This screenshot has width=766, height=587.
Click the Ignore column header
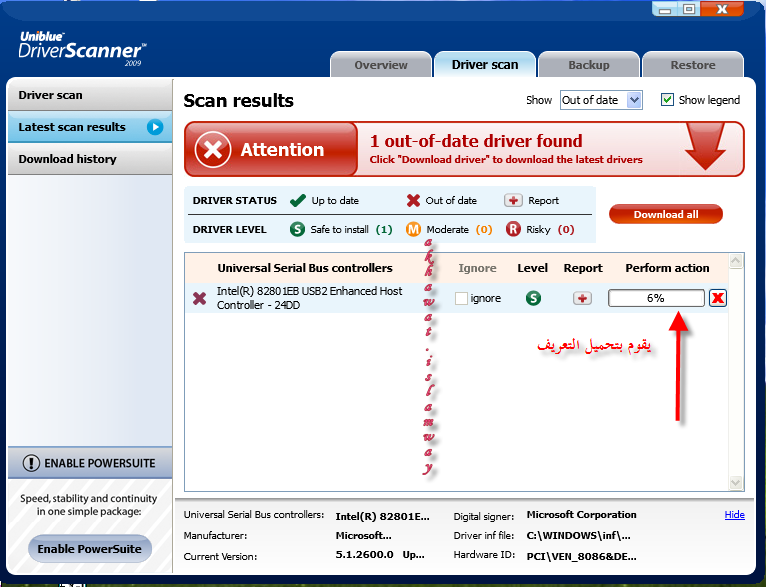point(477,268)
